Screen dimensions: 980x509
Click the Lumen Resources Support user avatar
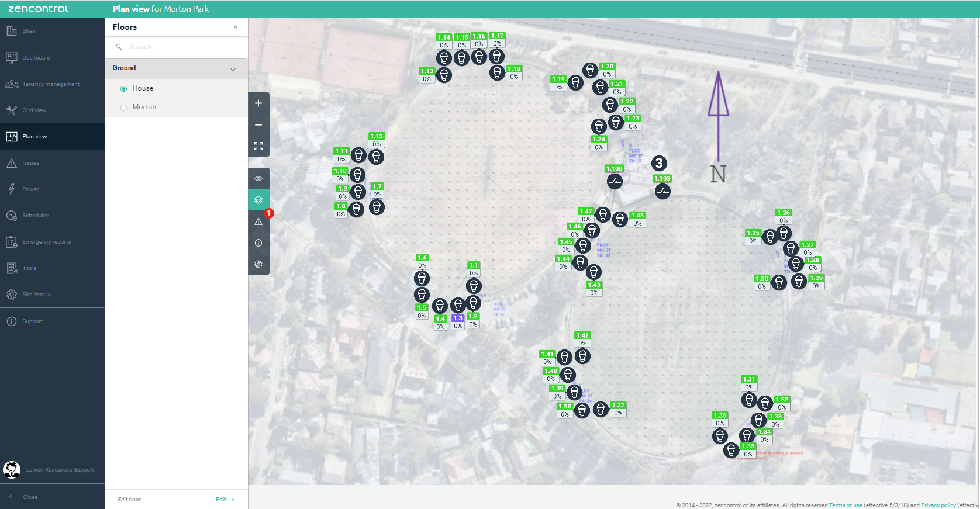12,469
